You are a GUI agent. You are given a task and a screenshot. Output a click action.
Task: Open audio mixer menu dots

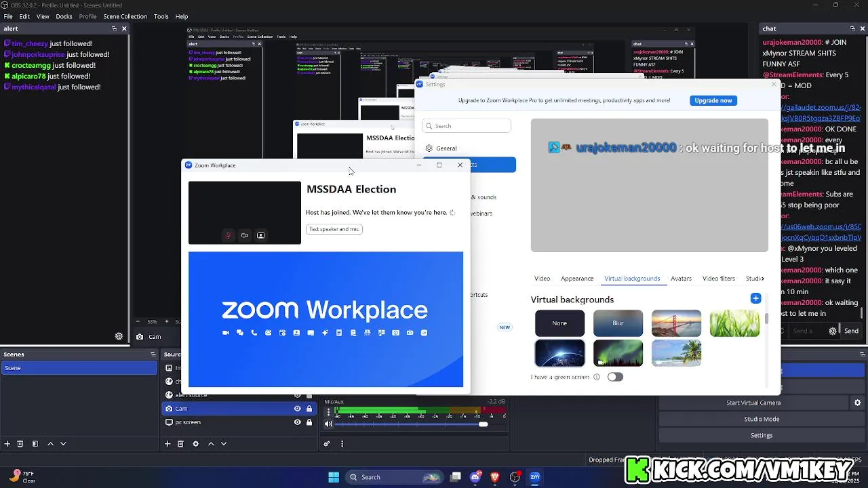(342, 444)
